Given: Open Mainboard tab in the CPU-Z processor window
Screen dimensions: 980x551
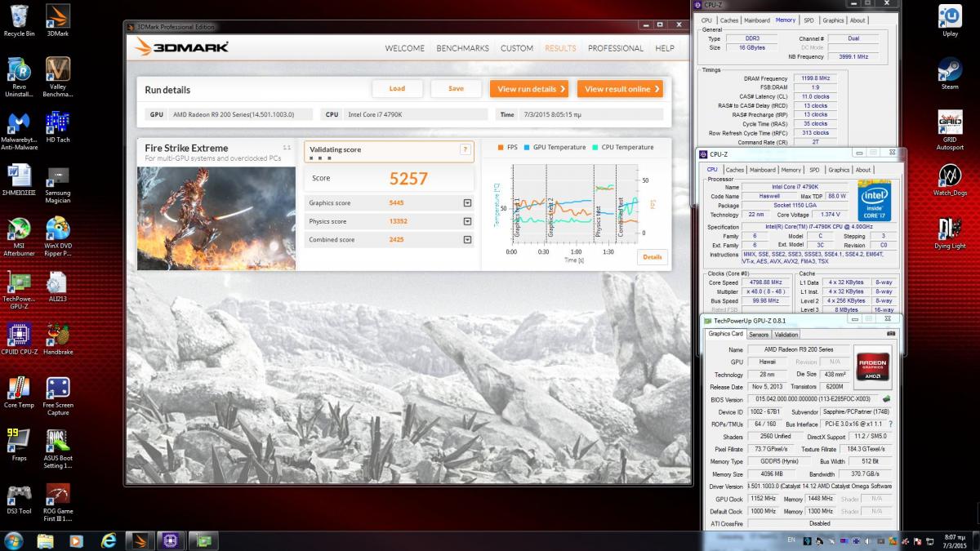Looking at the screenshot, I should 763,170.
